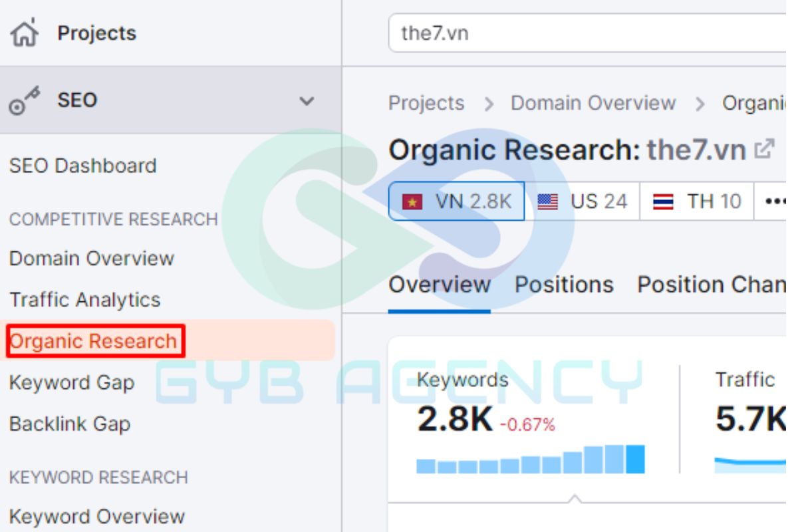Select the Vietnam VN 2.8K database
The height and width of the screenshot is (532, 798).
[456, 201]
